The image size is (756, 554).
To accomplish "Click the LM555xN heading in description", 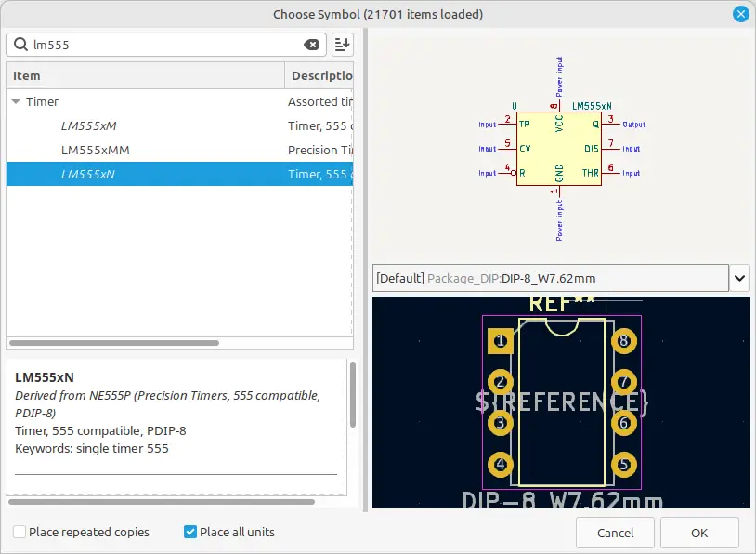I will click(x=45, y=377).
